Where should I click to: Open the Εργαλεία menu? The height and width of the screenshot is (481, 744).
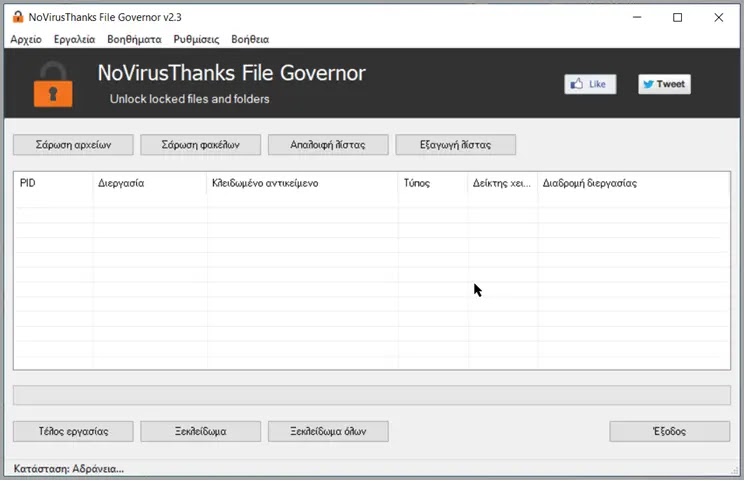pyautogui.click(x=74, y=39)
